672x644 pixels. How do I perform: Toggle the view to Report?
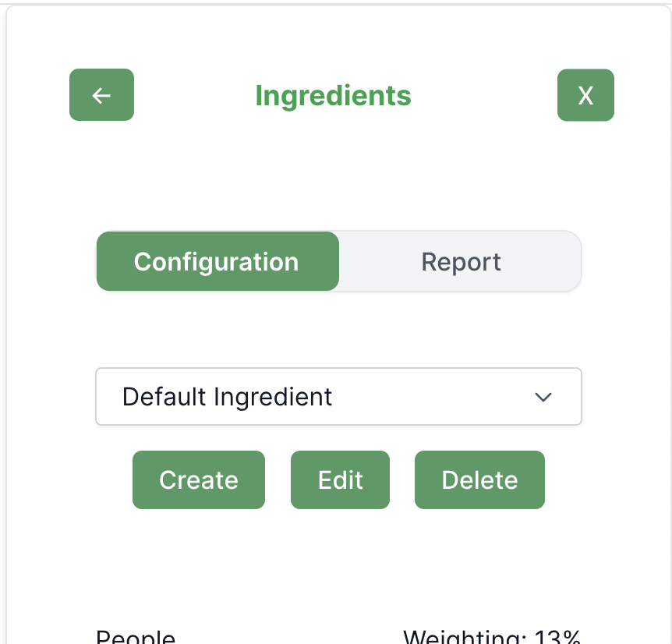click(461, 262)
